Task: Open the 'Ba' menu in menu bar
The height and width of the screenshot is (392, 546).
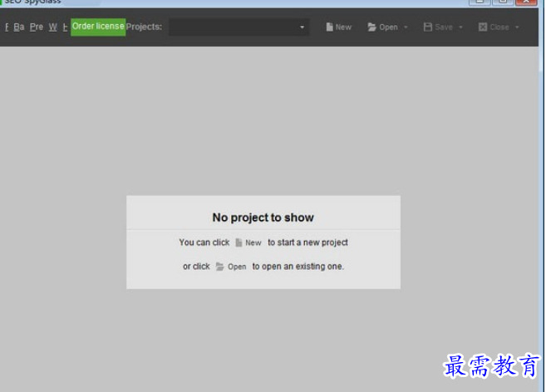Action: (x=19, y=27)
